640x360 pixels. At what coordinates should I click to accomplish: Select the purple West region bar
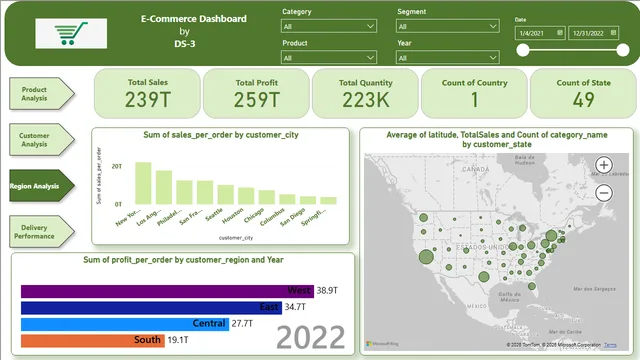[167, 291]
